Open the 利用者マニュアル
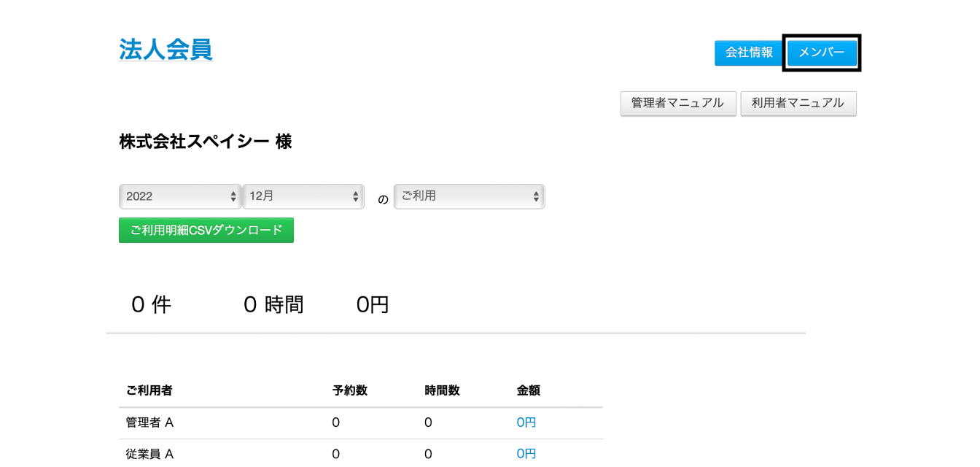This screenshot has height=467, width=980. click(798, 104)
